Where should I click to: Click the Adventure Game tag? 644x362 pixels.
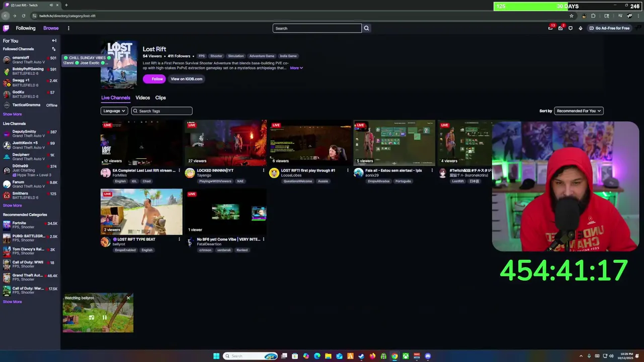click(262, 56)
